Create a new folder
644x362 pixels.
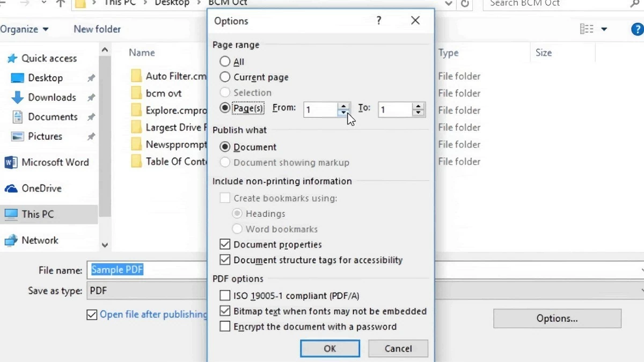pyautogui.click(x=97, y=29)
